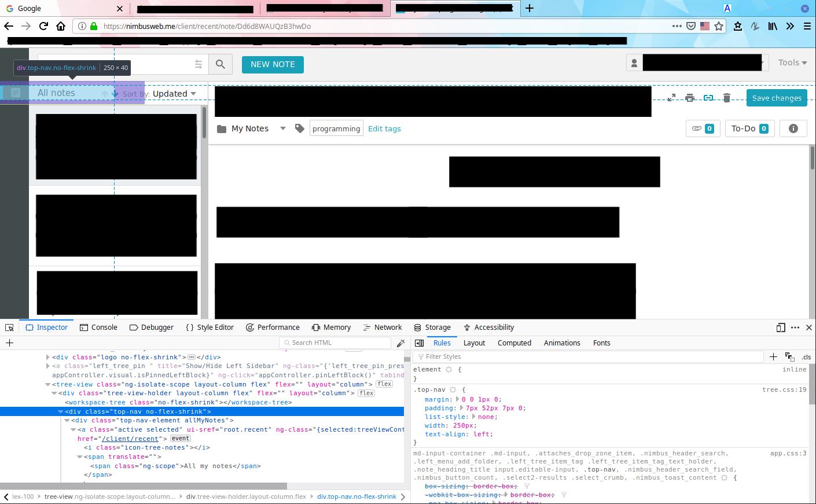The width and height of the screenshot is (816, 504).
Task: Toggle the flex badge on tree-view element
Action: click(384, 384)
